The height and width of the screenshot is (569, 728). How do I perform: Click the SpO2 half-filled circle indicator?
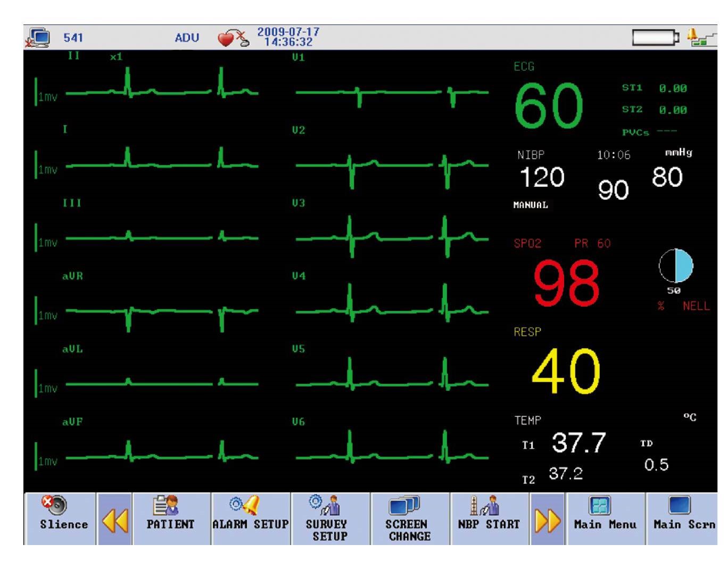click(676, 266)
